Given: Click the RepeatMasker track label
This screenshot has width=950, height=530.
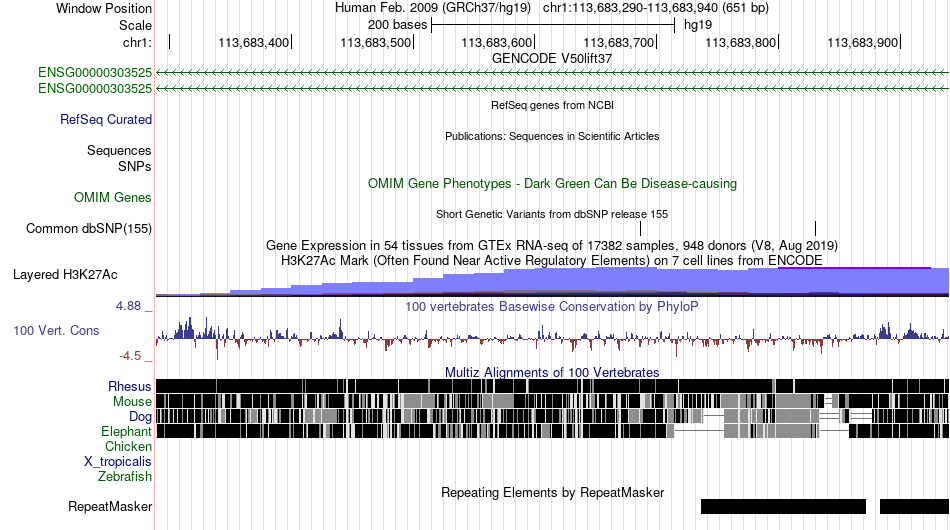Looking at the screenshot, I should point(110,506).
